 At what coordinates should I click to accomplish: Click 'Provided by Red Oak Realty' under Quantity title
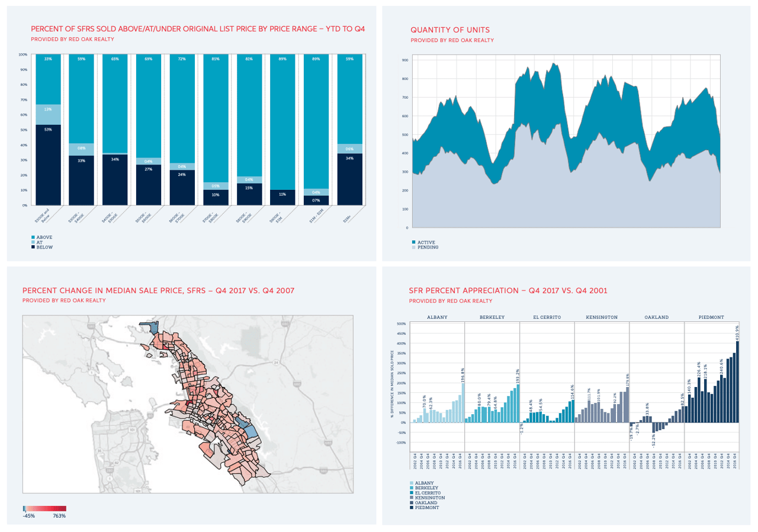click(x=452, y=40)
